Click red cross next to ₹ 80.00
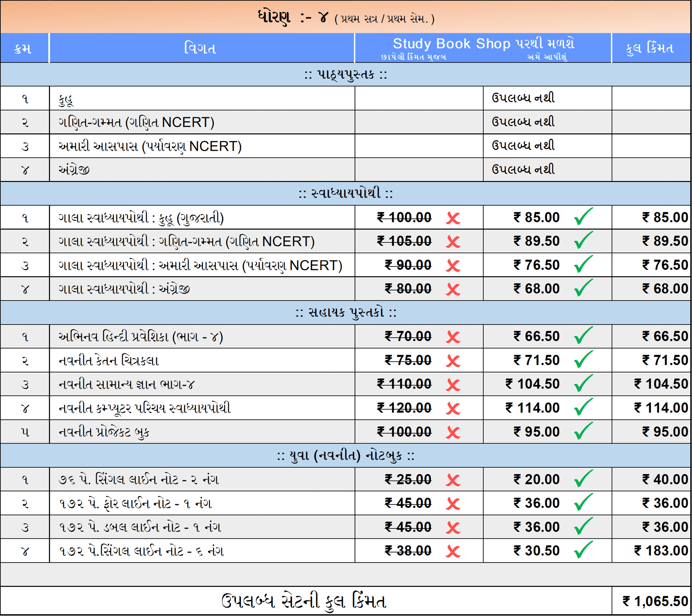Screen dimensions: 692x616 click(x=453, y=289)
